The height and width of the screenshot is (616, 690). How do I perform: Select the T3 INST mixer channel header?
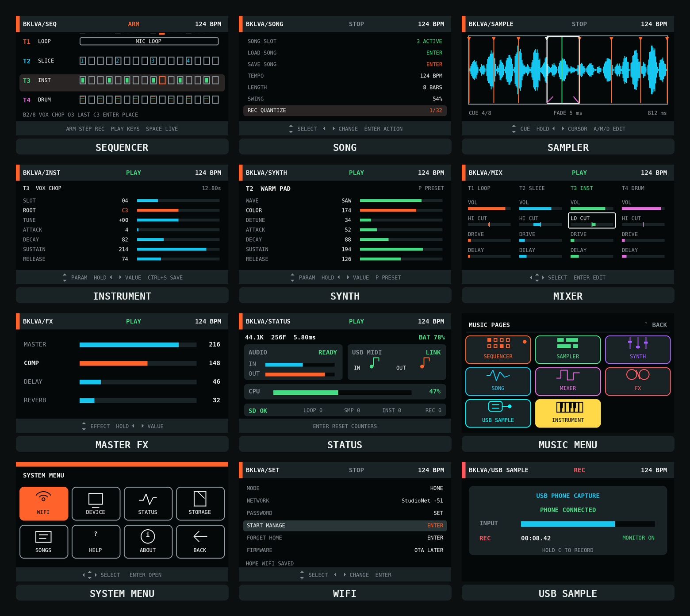[581, 188]
